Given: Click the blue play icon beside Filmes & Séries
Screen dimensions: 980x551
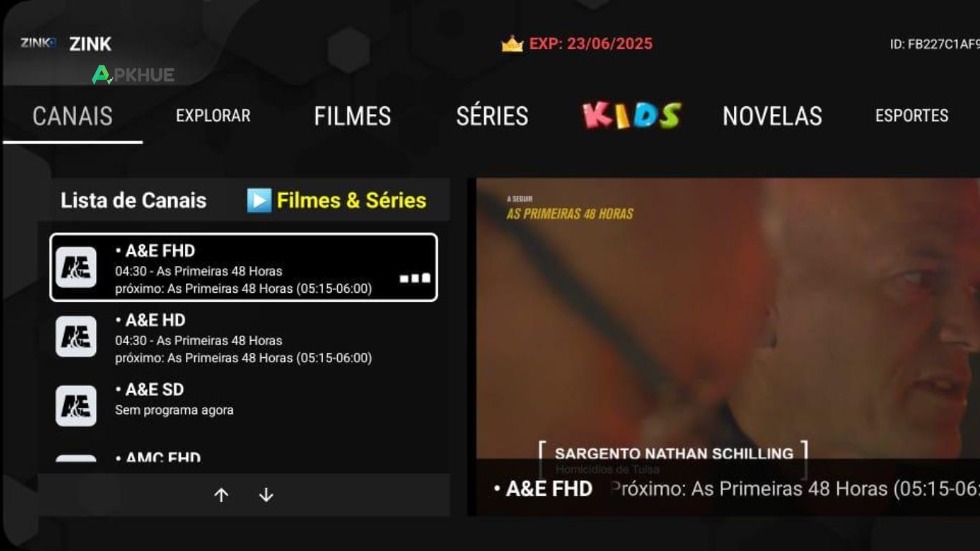Looking at the screenshot, I should coord(259,200).
